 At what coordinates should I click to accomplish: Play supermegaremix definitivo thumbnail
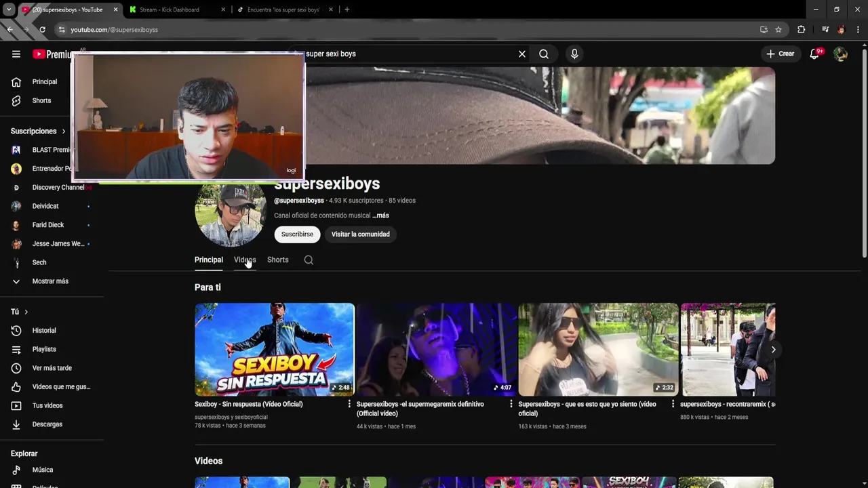click(436, 350)
